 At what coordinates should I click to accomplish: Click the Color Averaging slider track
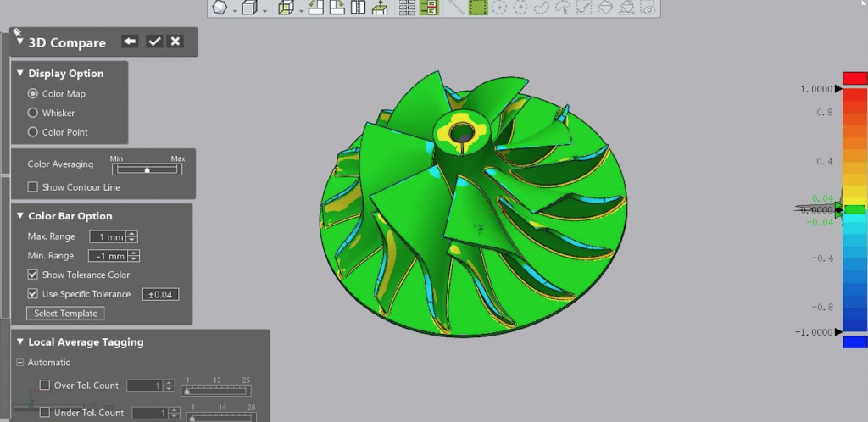[x=146, y=169]
